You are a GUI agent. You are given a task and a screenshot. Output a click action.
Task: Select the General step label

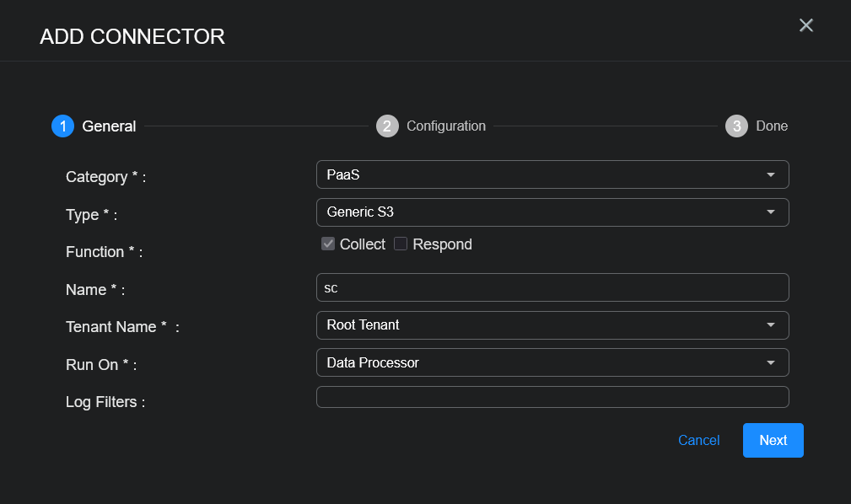click(109, 126)
